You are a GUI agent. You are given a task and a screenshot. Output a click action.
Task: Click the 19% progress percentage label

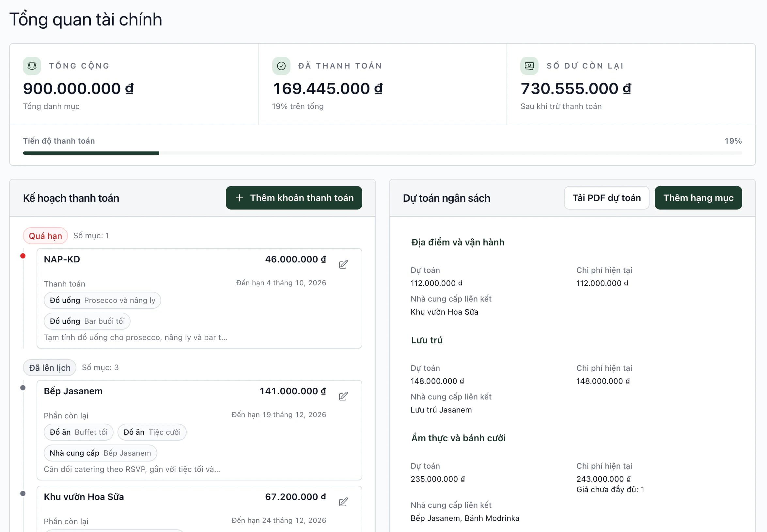point(733,141)
